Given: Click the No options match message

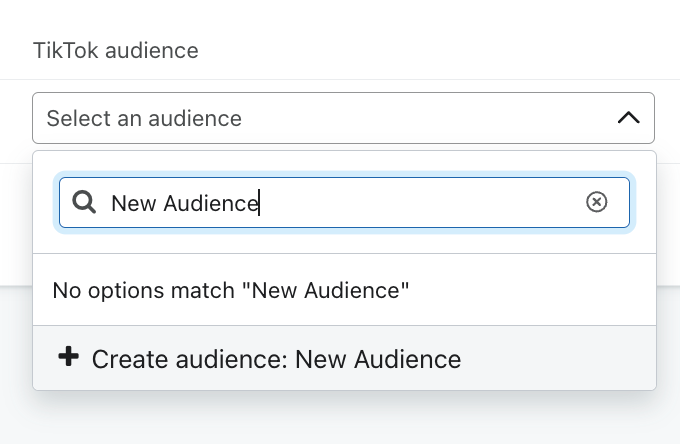Looking at the screenshot, I should (231, 291).
